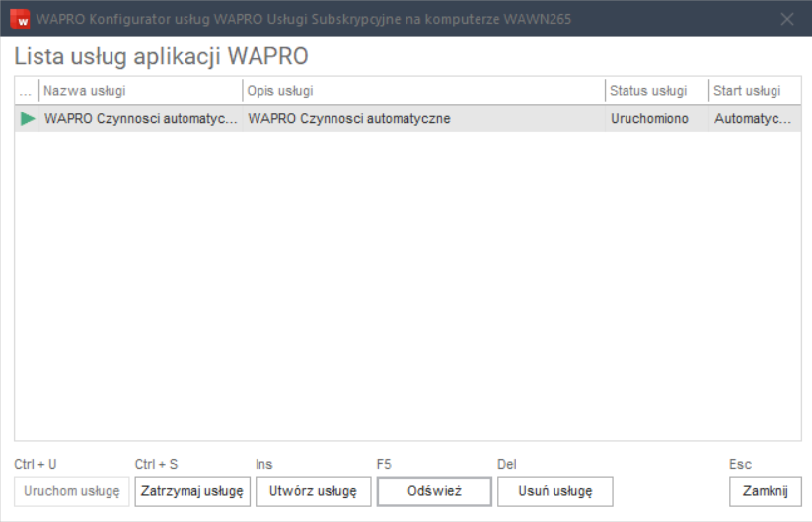Click the red WAPRO logo in title bar
Screen dimensions: 812x522
[x=20, y=19]
